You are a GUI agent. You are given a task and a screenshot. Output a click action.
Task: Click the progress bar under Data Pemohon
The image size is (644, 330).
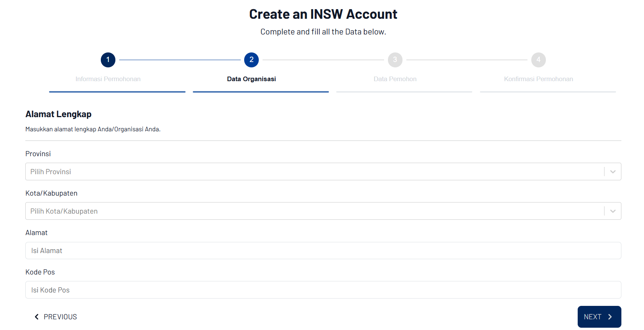pyautogui.click(x=404, y=92)
